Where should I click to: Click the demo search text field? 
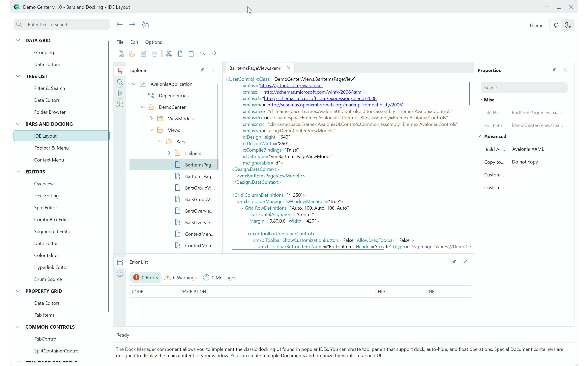tap(62, 24)
